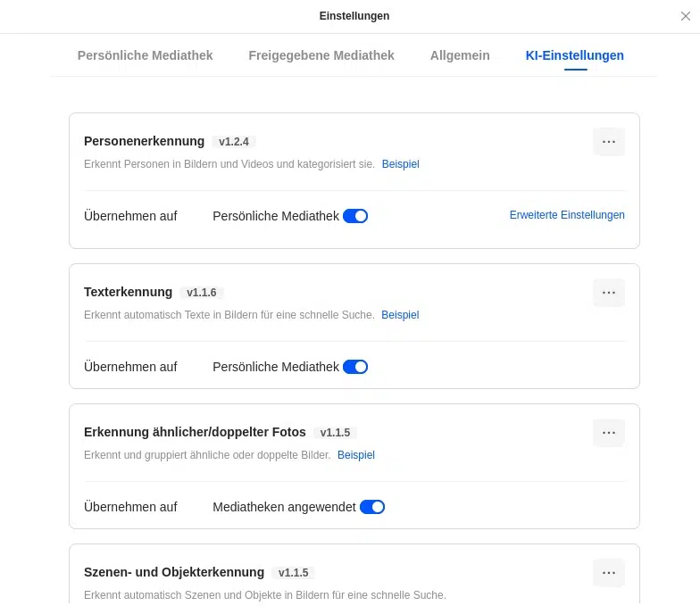Open the Personenerkennung three-dot menu
The width and height of the screenshot is (700, 614).
click(608, 142)
